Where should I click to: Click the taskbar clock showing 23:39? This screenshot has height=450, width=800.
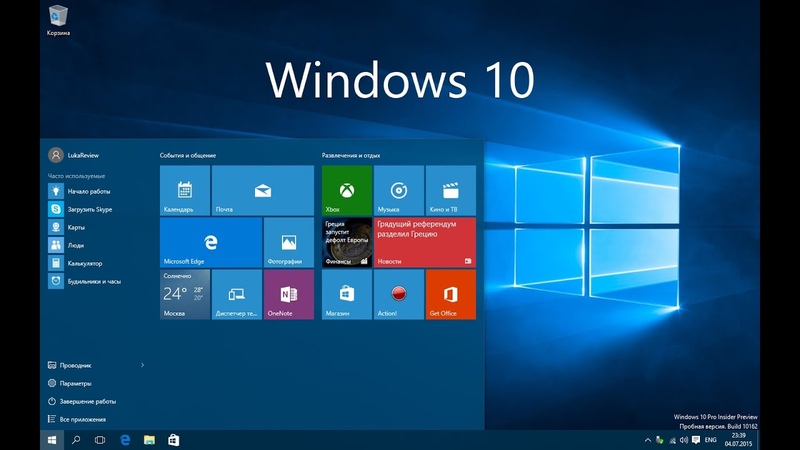click(x=738, y=440)
